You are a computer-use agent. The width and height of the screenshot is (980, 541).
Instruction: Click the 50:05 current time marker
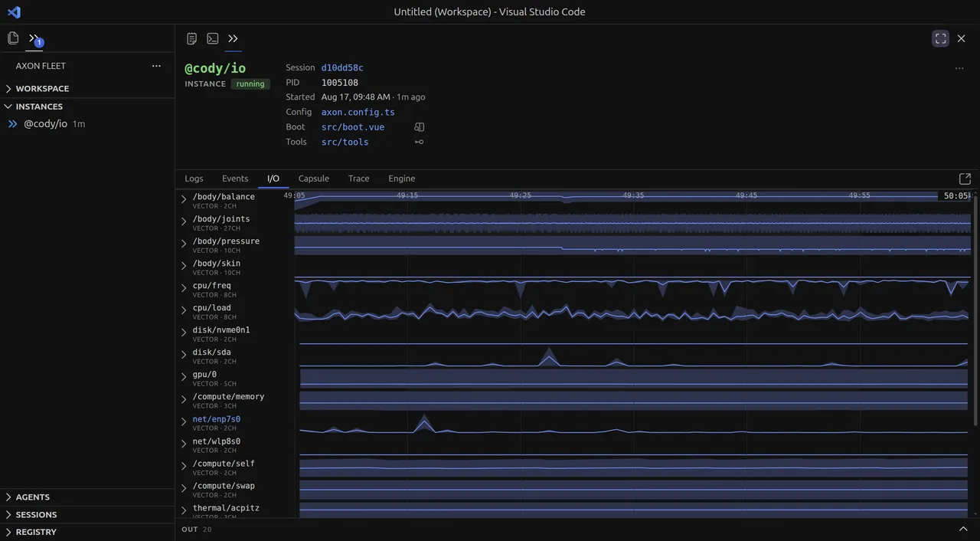[955, 196]
